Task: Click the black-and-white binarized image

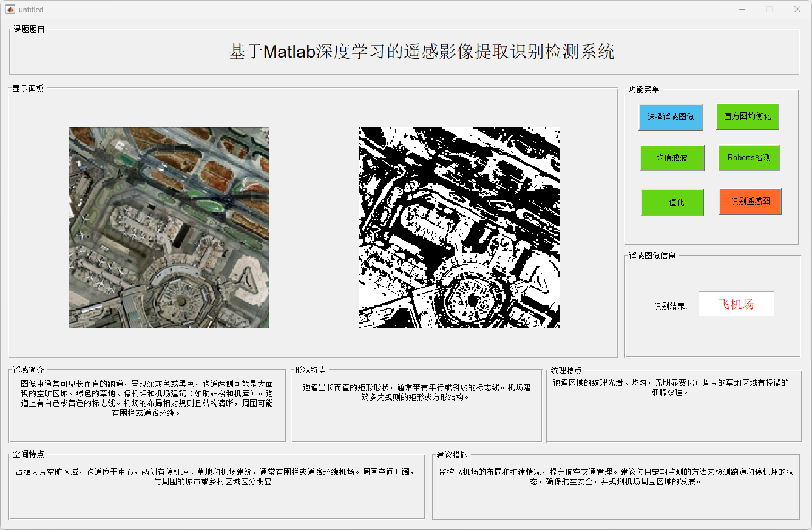Action: (x=459, y=228)
